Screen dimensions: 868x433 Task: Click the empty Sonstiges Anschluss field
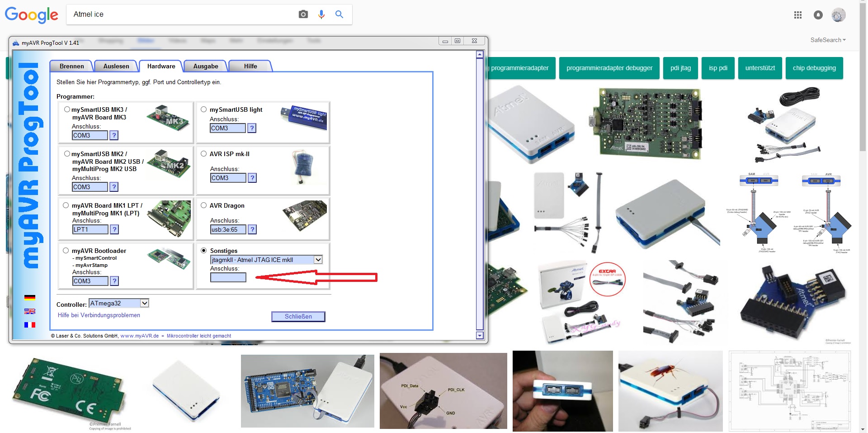(x=228, y=277)
